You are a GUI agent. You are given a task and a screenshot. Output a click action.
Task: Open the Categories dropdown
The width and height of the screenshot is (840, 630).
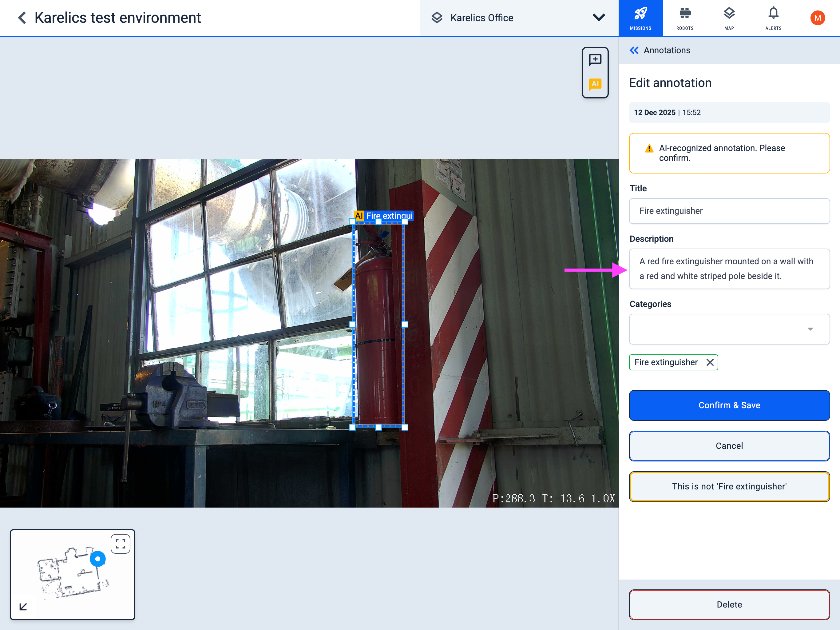point(729,329)
